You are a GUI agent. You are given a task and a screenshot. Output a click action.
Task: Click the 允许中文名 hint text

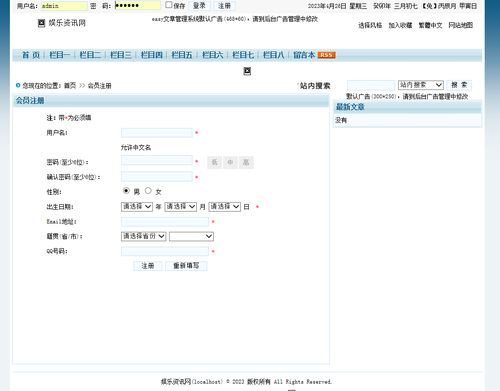click(136, 147)
